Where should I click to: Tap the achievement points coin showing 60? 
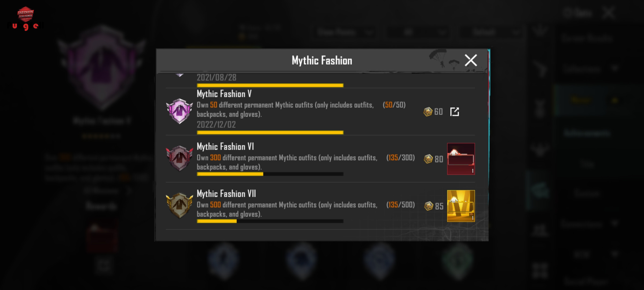428,112
